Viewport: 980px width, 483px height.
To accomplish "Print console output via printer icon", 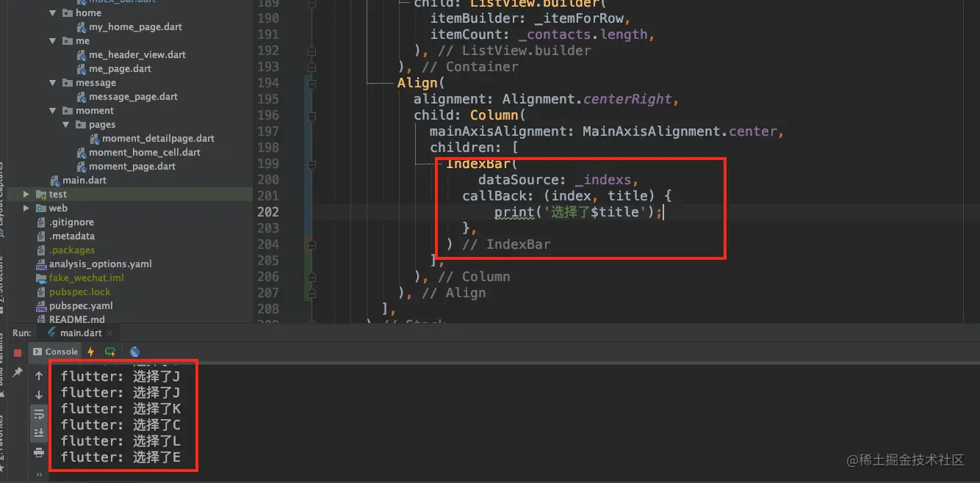I will tap(39, 452).
